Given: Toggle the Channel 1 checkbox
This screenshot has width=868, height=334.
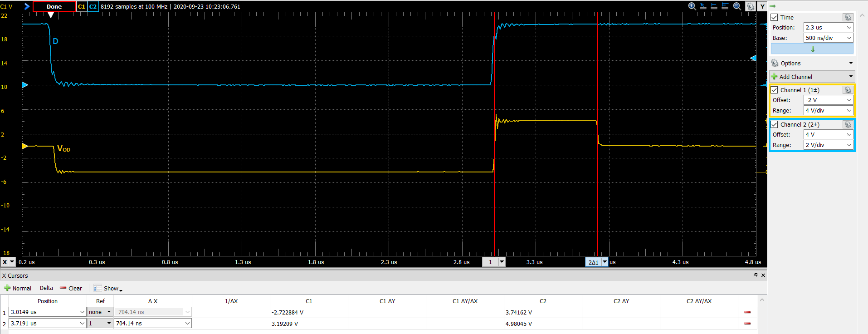Looking at the screenshot, I should point(775,90).
